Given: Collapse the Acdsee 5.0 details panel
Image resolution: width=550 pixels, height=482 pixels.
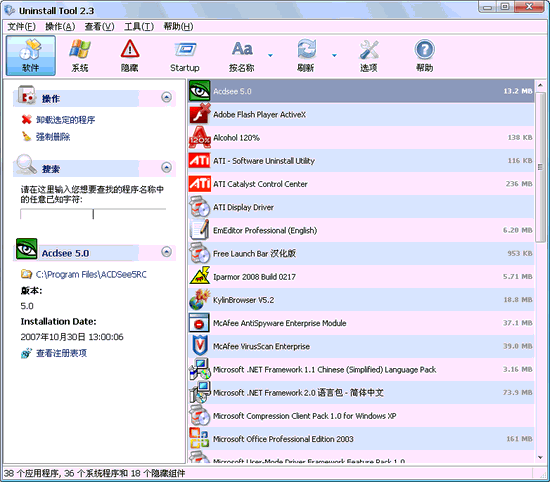Looking at the screenshot, I should click(x=166, y=252).
